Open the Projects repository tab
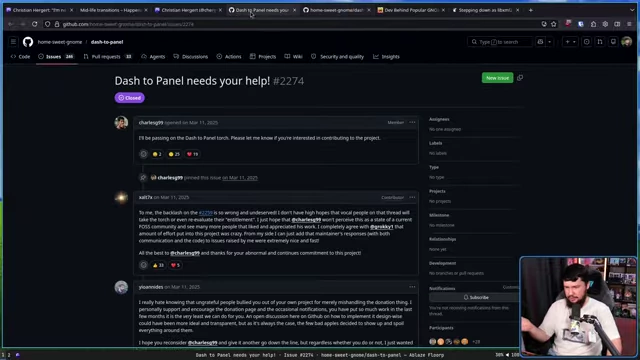Image resolution: width=640 pixels, height=360 pixels. 263,57
